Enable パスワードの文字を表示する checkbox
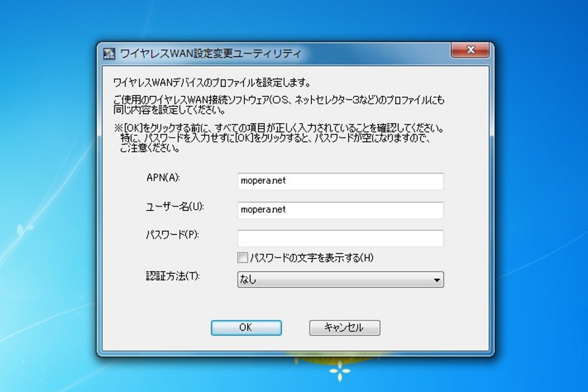The width and height of the screenshot is (588, 392). 242,257
